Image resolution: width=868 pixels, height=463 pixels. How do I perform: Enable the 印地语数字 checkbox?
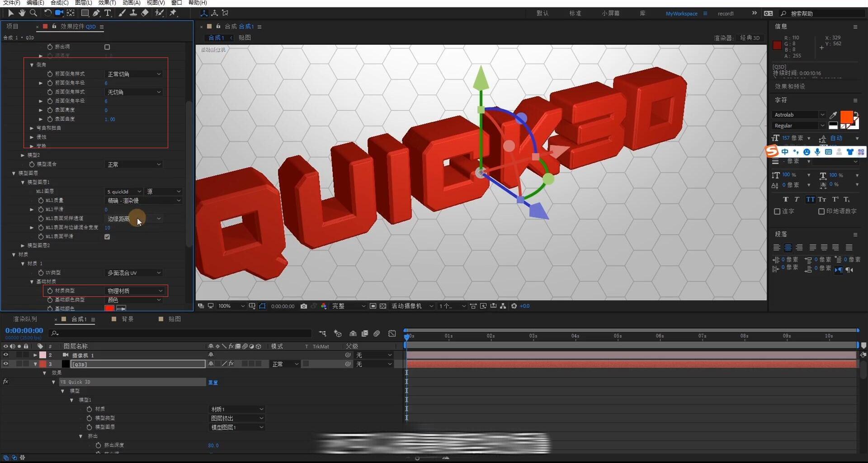click(x=821, y=211)
